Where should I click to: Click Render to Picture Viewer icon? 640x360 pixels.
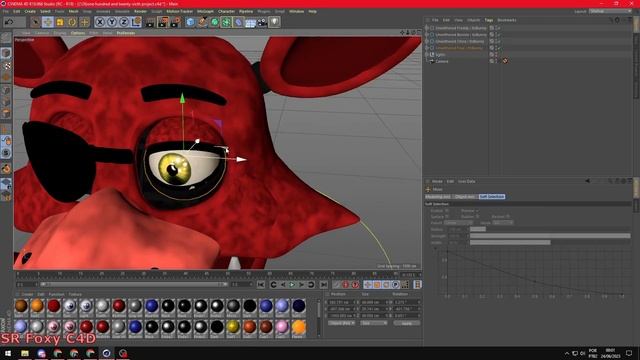tap(163, 22)
